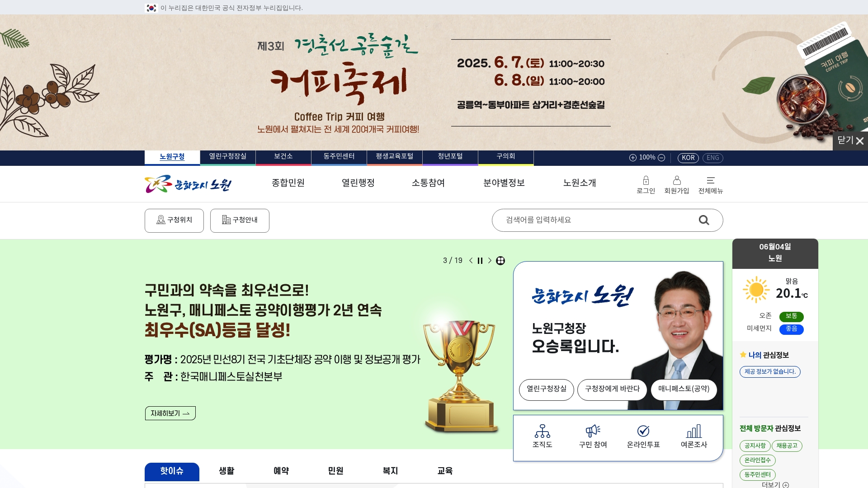Select the KOR language toggle

click(688, 158)
